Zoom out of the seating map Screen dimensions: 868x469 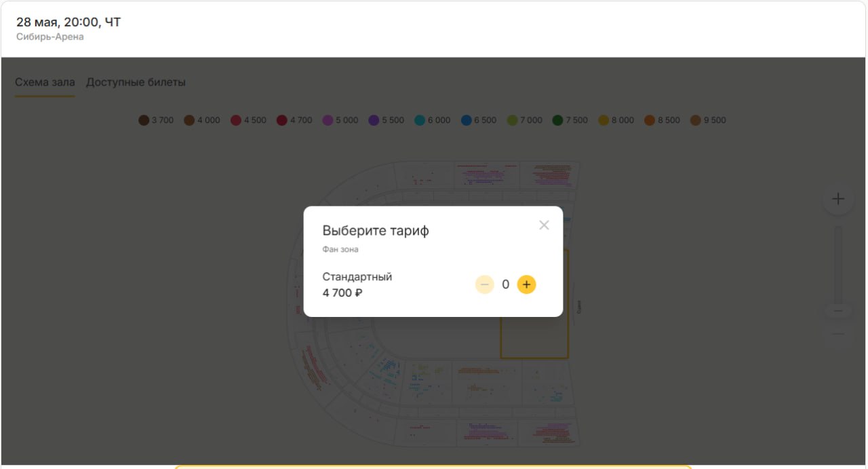tap(838, 334)
